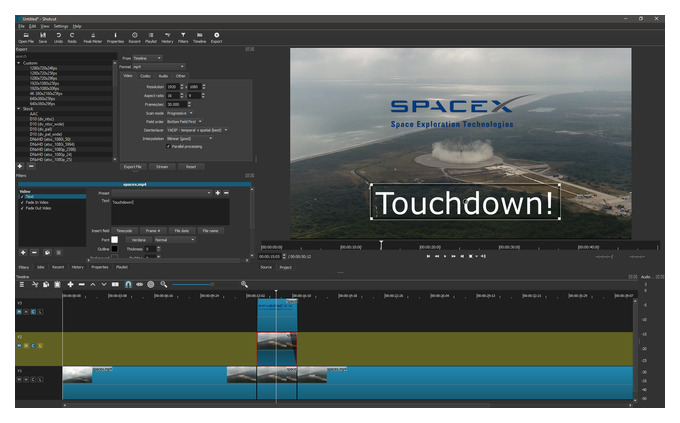This screenshot has height=423, width=680.
Task: Pick the white Font color swatch
Action: [x=114, y=239]
